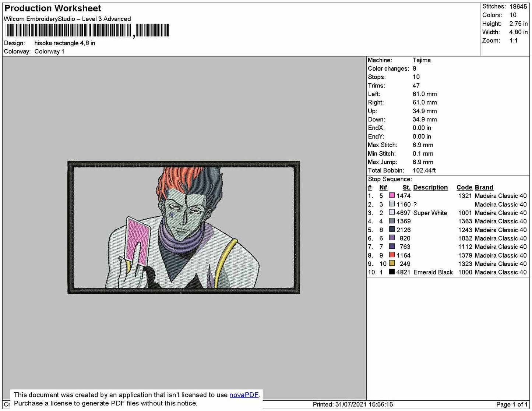Click the '?' description in stop 2
Screen dimensions: 532x411
click(415, 204)
